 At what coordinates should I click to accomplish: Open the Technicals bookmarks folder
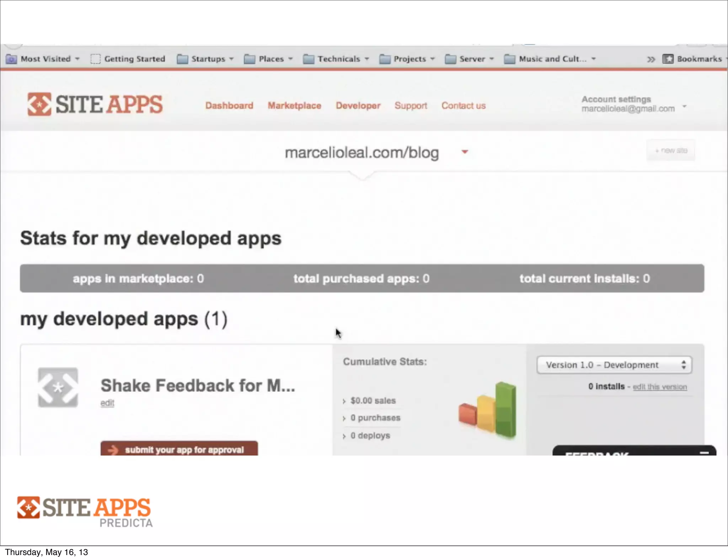click(336, 59)
